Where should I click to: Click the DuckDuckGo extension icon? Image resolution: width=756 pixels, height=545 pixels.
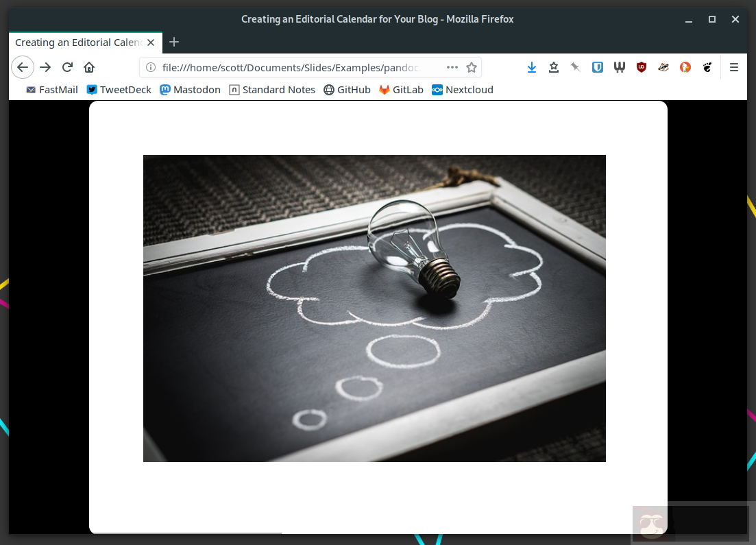[685, 67]
